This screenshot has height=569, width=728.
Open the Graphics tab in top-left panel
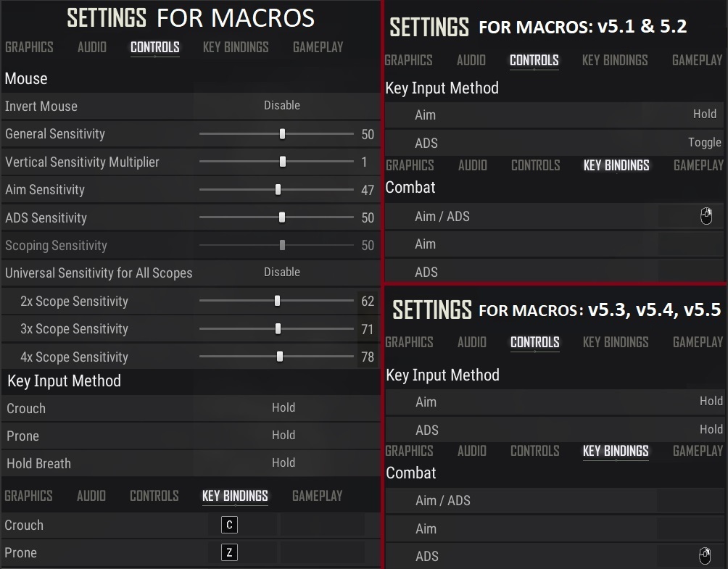click(29, 47)
